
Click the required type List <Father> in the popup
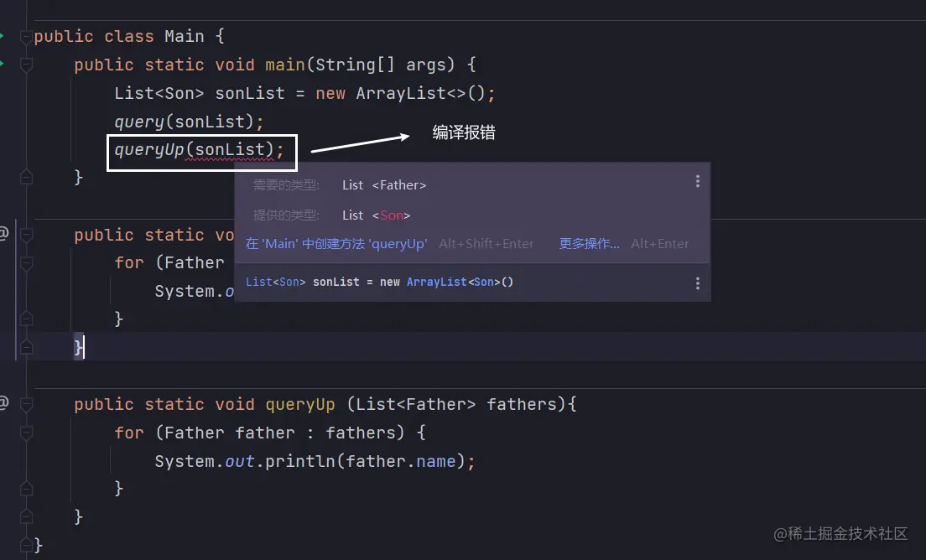pyautogui.click(x=384, y=185)
